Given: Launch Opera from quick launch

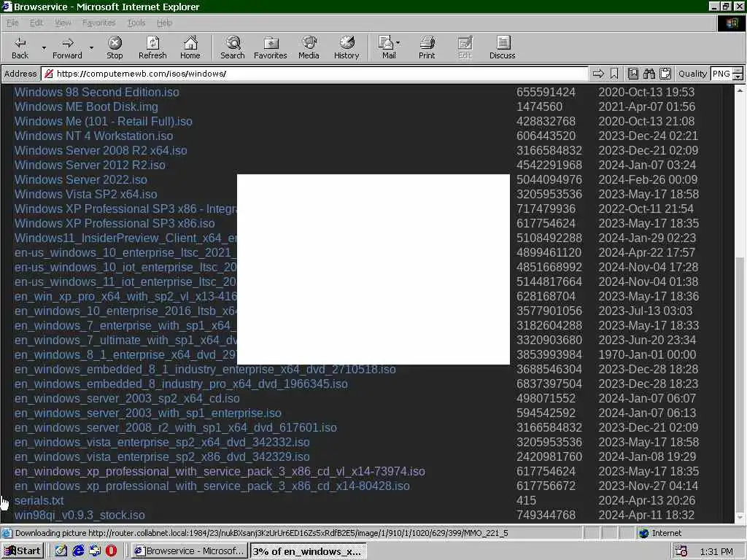Looking at the screenshot, I should pyautogui.click(x=111, y=551).
